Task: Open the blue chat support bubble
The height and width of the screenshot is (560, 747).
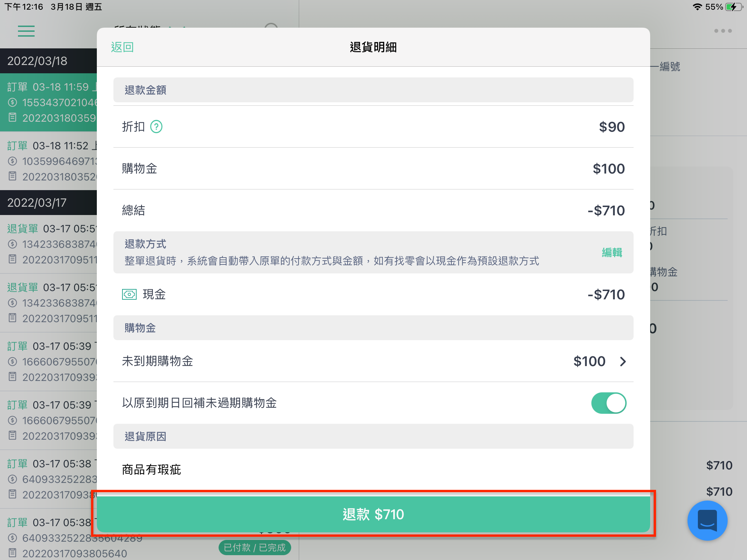Action: coord(707,521)
